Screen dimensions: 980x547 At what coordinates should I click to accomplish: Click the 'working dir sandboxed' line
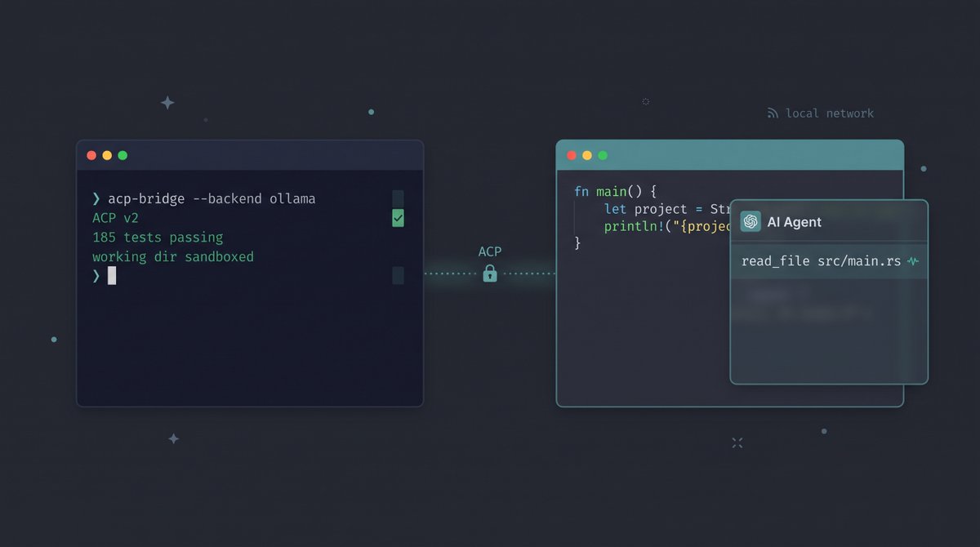[173, 256]
